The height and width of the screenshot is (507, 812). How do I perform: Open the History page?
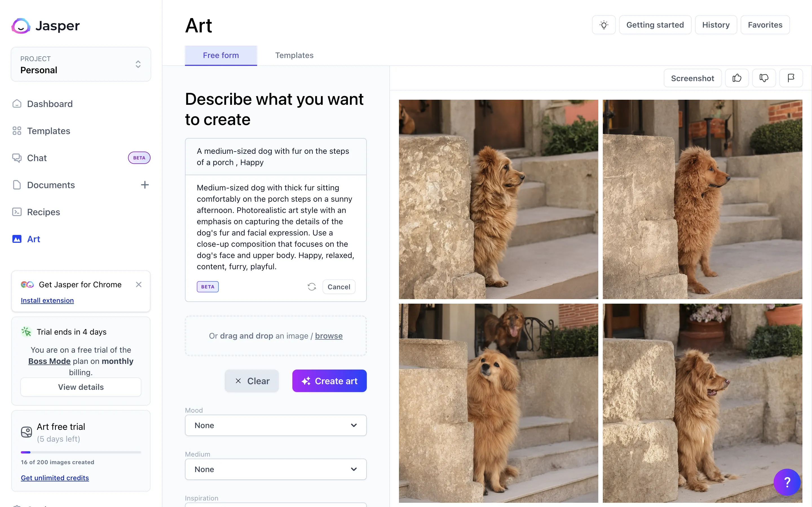pos(716,25)
